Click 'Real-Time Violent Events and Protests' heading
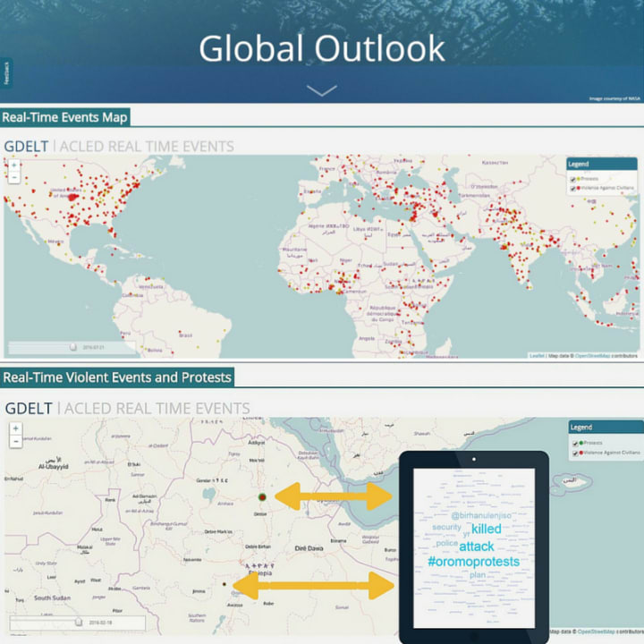 117,377
